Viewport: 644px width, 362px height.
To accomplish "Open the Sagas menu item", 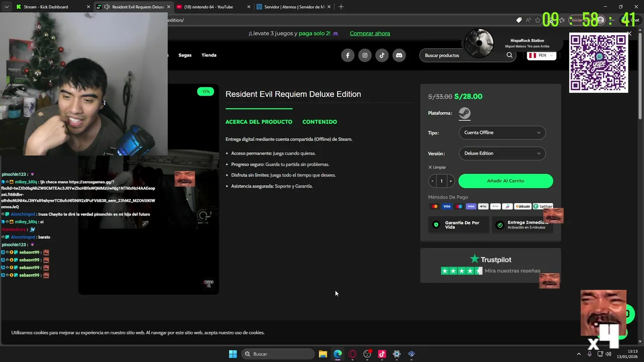I will point(185,55).
